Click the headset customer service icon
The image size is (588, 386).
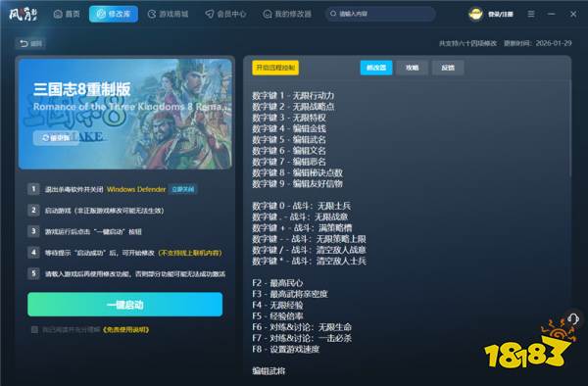click(x=572, y=319)
